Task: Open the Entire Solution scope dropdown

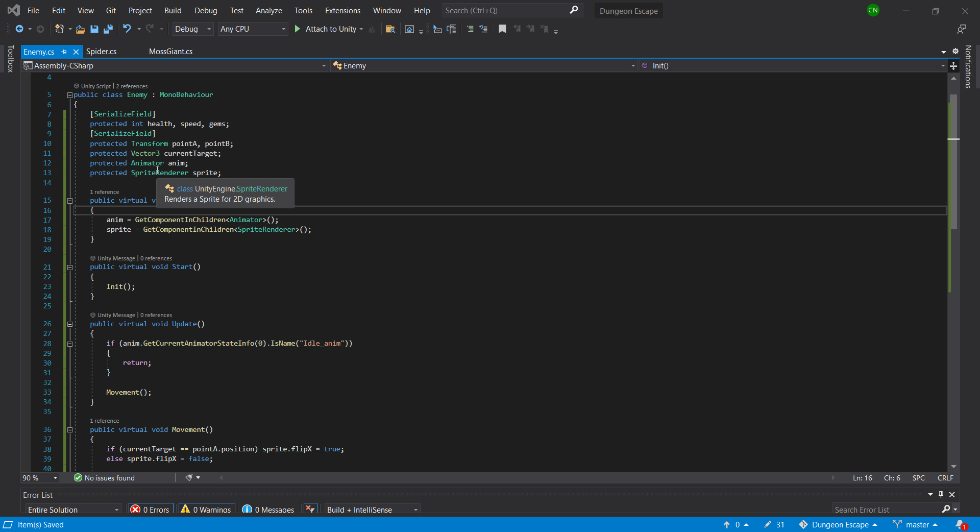Action: 73,510
